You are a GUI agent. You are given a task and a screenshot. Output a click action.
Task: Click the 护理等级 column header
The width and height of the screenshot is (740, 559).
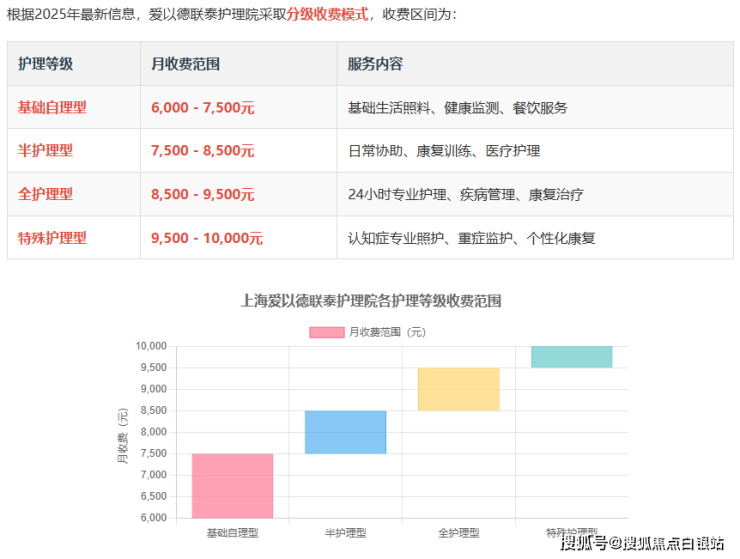[46, 64]
